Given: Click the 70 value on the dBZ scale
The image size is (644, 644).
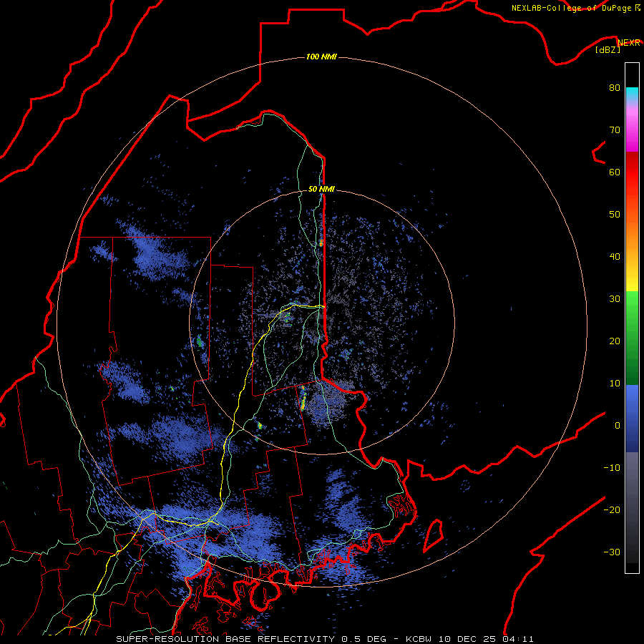Looking at the screenshot, I should tap(615, 130).
